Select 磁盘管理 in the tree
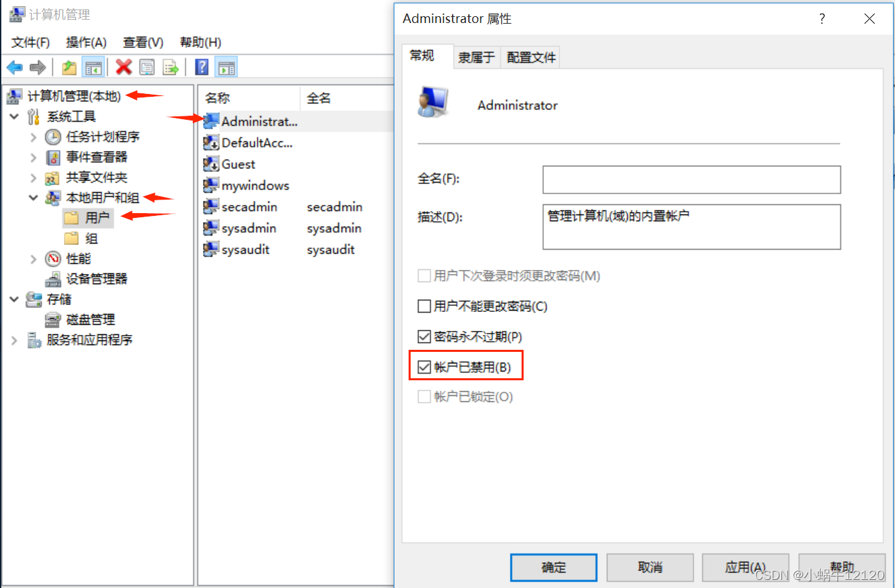This screenshot has height=588, width=895. (91, 319)
